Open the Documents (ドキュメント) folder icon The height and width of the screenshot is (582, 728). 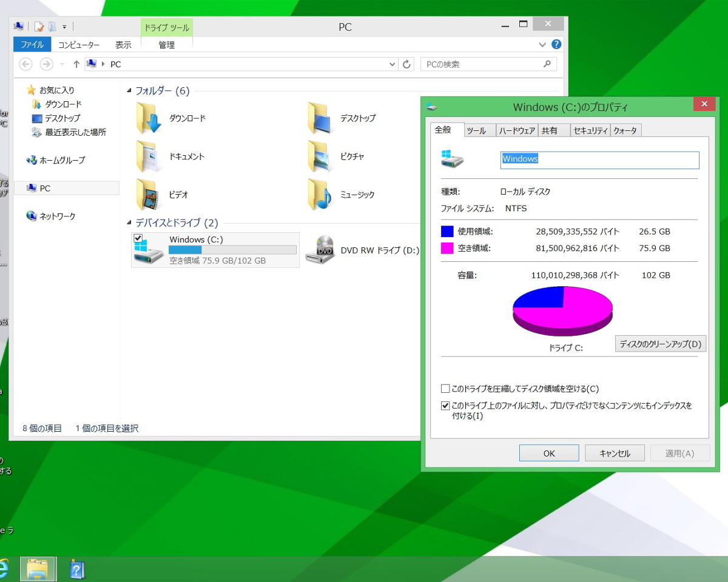(x=149, y=156)
